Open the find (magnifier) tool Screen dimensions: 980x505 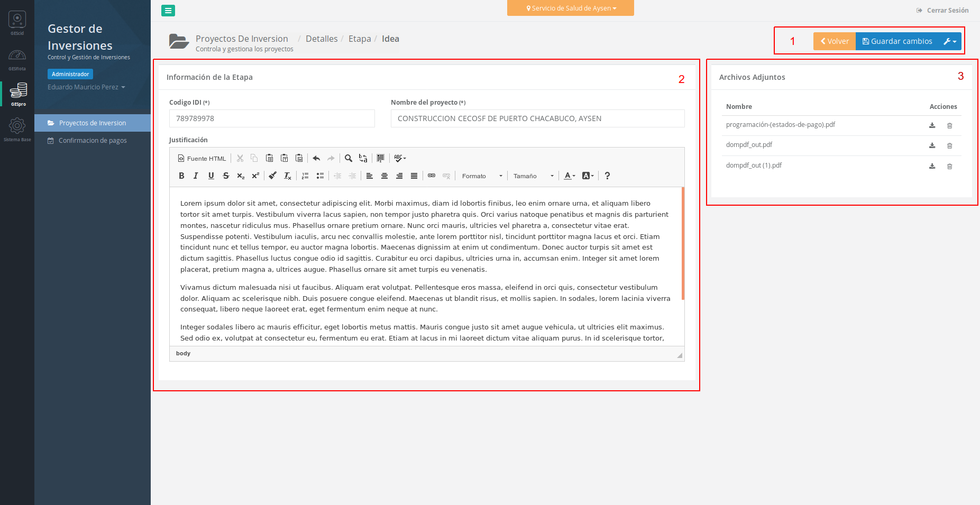coord(349,158)
